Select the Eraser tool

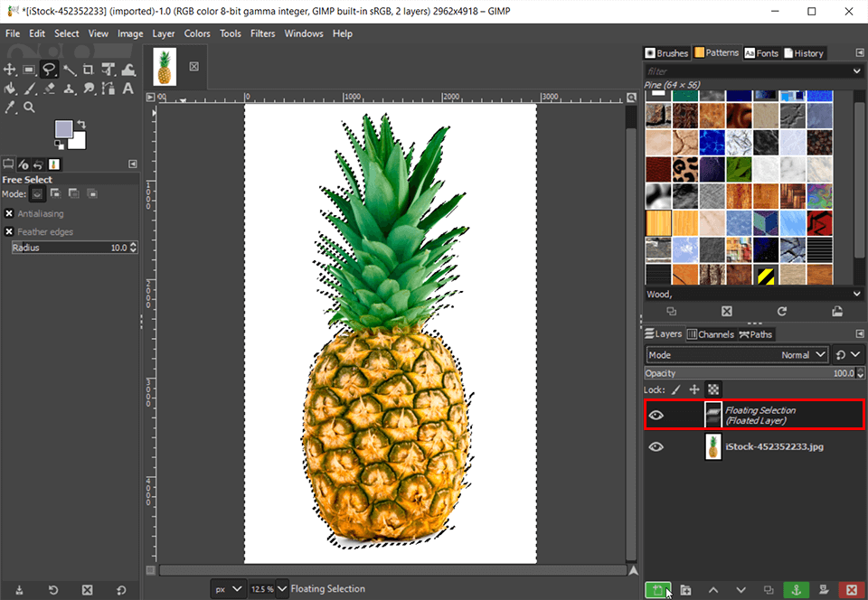click(x=49, y=89)
